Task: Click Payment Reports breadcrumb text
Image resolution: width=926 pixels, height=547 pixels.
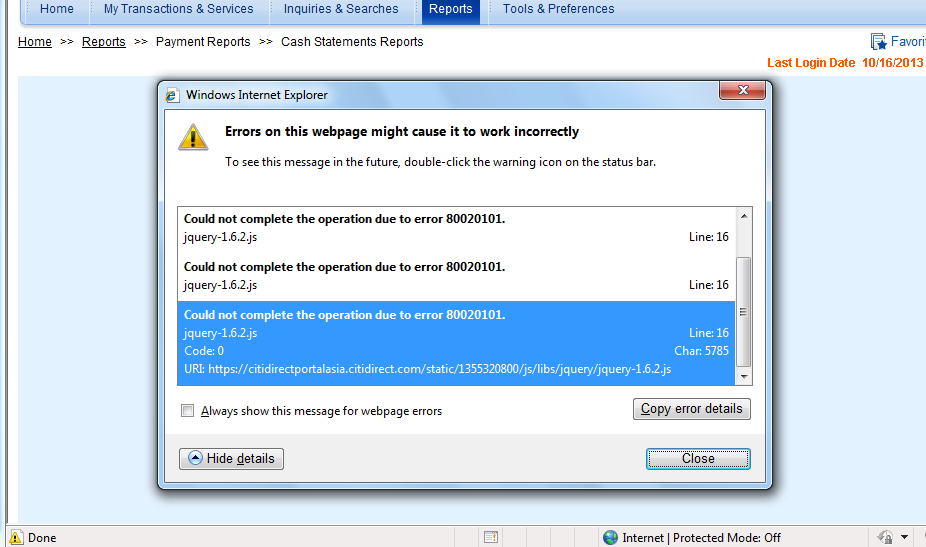Action: (203, 42)
